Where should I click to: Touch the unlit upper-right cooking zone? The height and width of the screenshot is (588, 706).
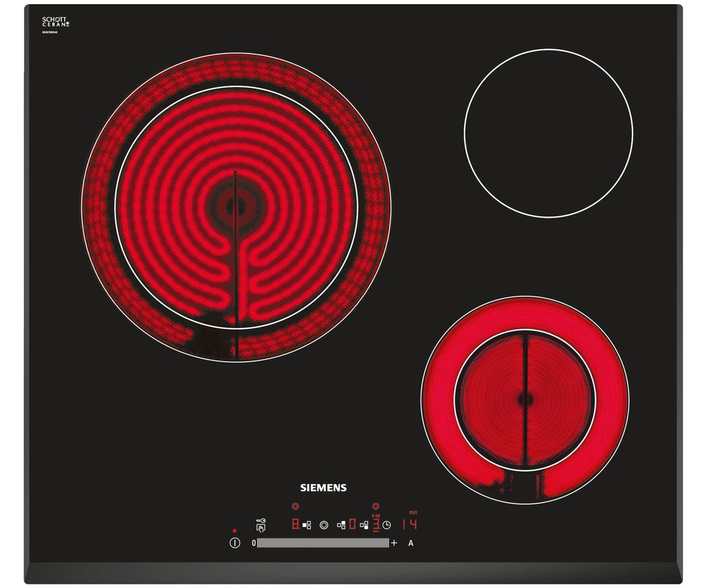[x=548, y=133]
